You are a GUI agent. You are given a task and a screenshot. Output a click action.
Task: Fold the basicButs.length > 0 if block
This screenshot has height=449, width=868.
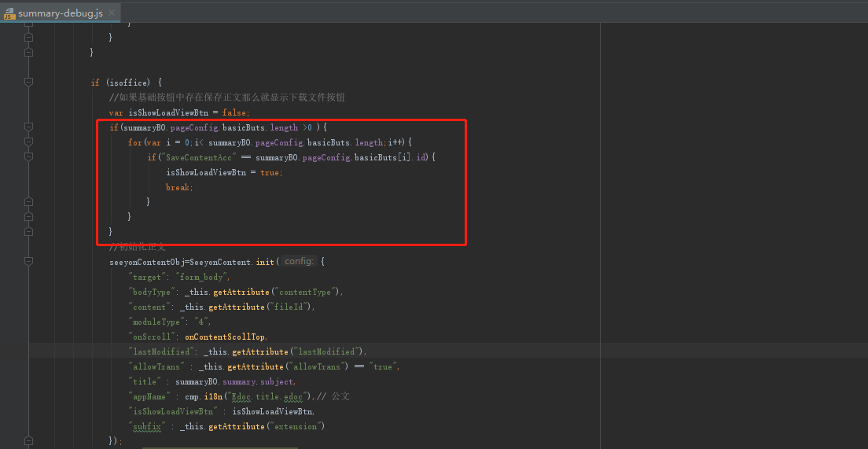coord(29,127)
